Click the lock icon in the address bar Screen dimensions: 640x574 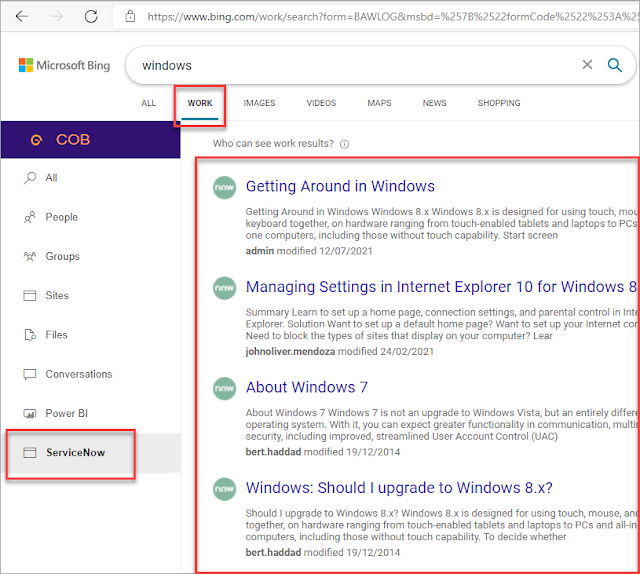coord(130,16)
